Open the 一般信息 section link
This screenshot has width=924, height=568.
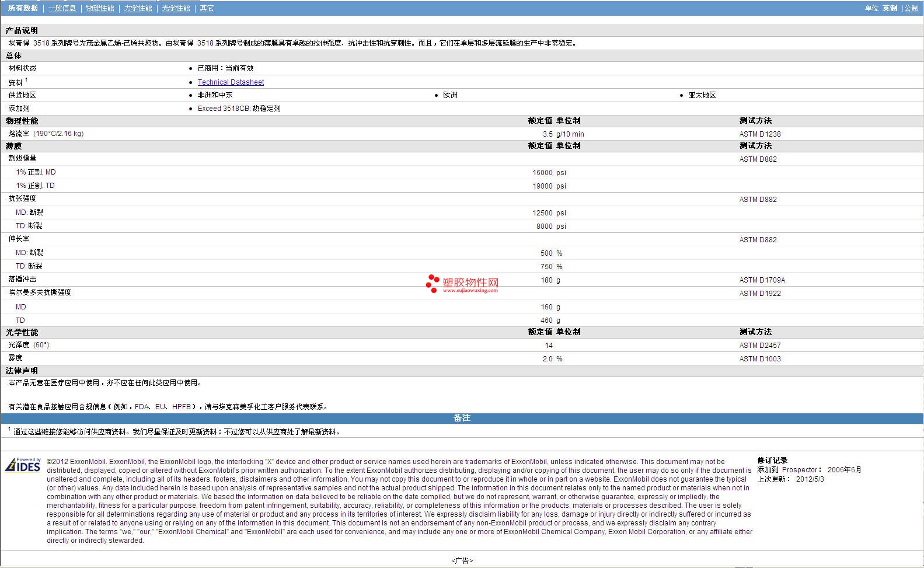point(62,8)
